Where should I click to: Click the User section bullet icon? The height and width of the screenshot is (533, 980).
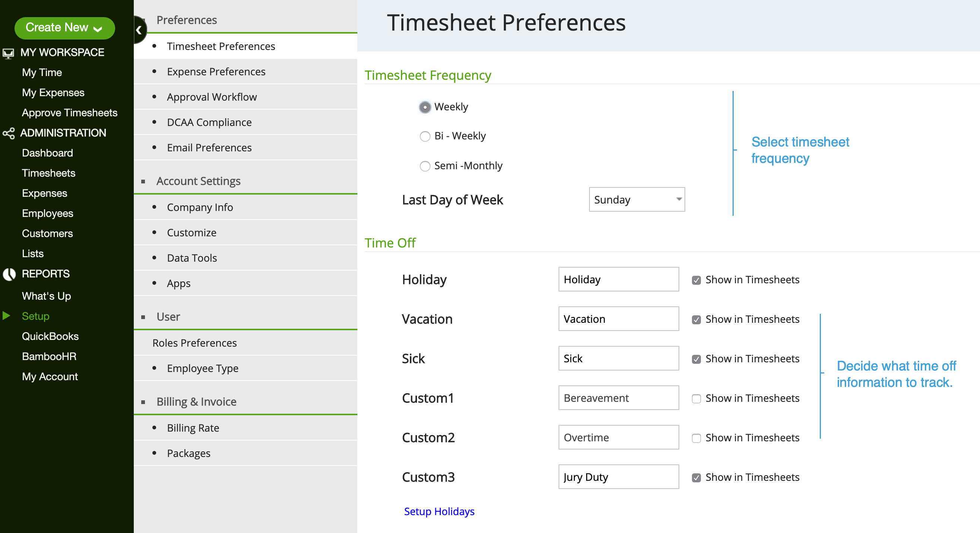click(x=143, y=317)
